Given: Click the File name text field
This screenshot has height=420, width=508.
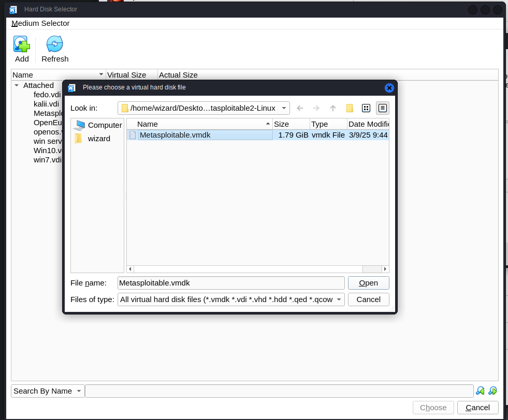Looking at the screenshot, I should tap(230, 283).
